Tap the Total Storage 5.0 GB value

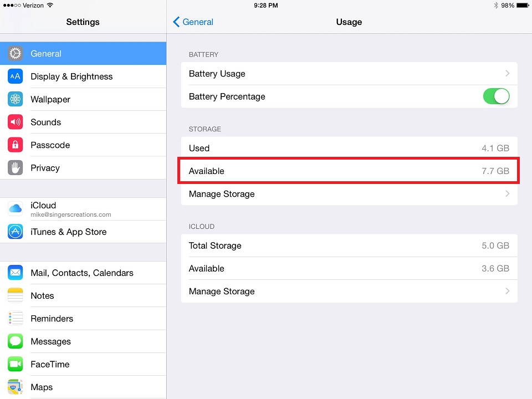click(495, 245)
